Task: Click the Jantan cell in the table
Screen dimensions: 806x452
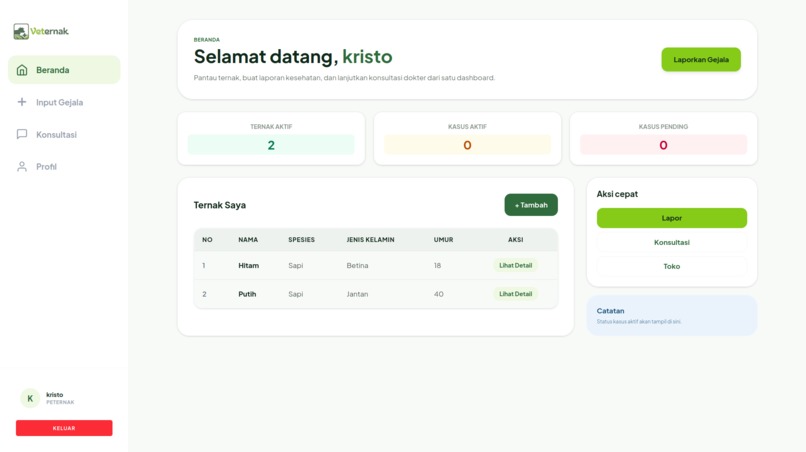Action: (x=357, y=294)
